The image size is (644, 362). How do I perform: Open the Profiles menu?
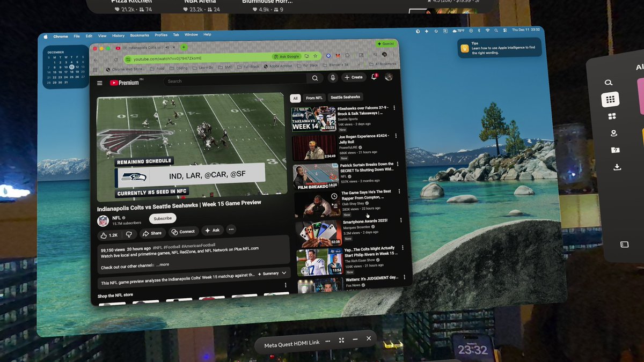(161, 35)
